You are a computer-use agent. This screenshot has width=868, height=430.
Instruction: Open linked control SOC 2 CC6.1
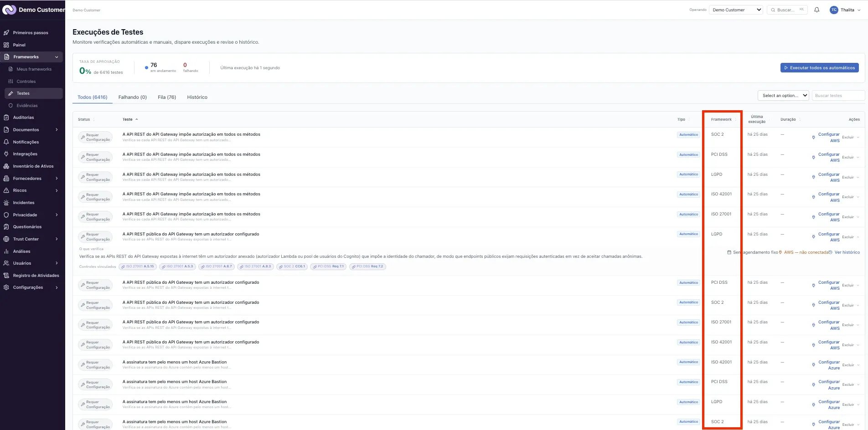click(x=292, y=266)
